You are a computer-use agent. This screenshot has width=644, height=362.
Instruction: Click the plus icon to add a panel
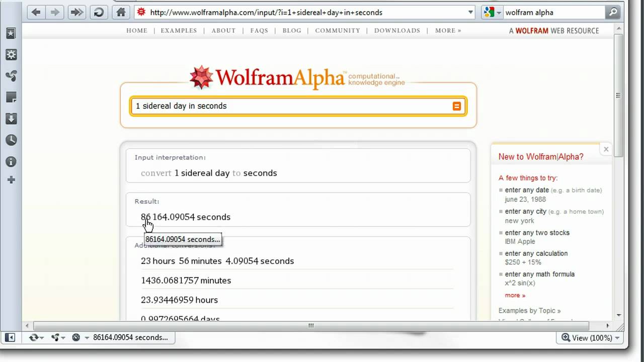click(11, 180)
